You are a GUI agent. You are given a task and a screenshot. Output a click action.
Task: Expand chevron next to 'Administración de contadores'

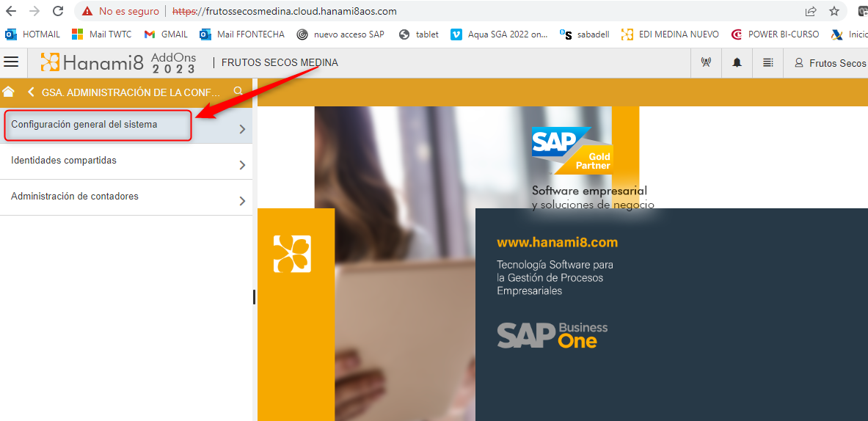point(242,201)
